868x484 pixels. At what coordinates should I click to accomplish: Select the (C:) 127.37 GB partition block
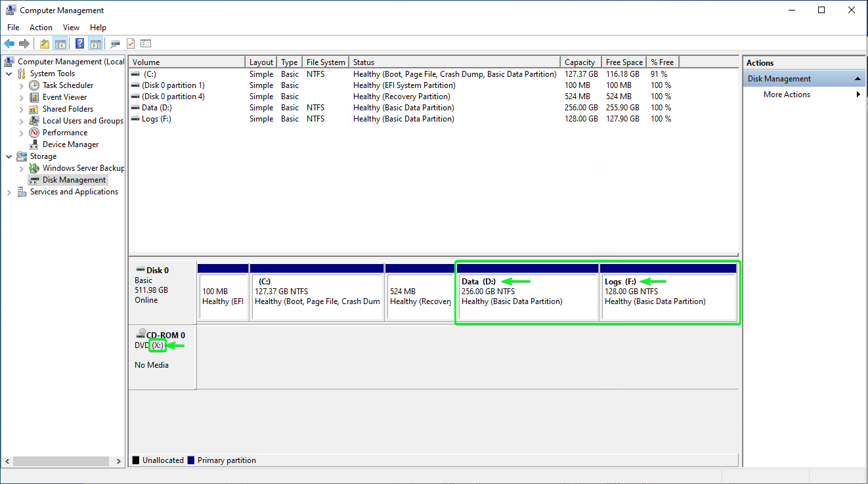(317, 292)
